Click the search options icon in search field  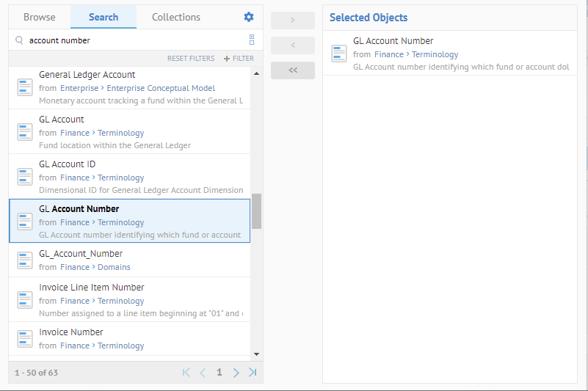[x=252, y=40]
